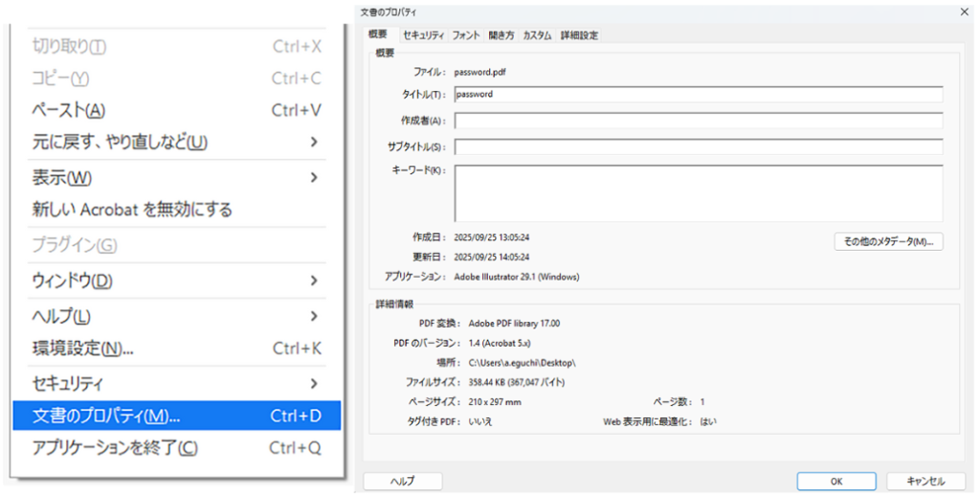Click the 作成者 text field

click(x=699, y=121)
